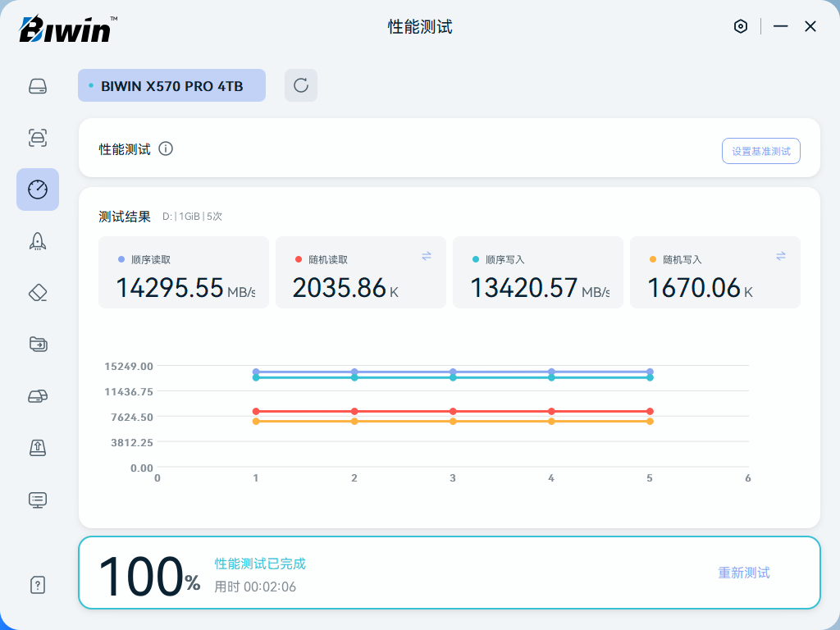Open the help question mark icon
840x630 pixels.
(x=38, y=584)
